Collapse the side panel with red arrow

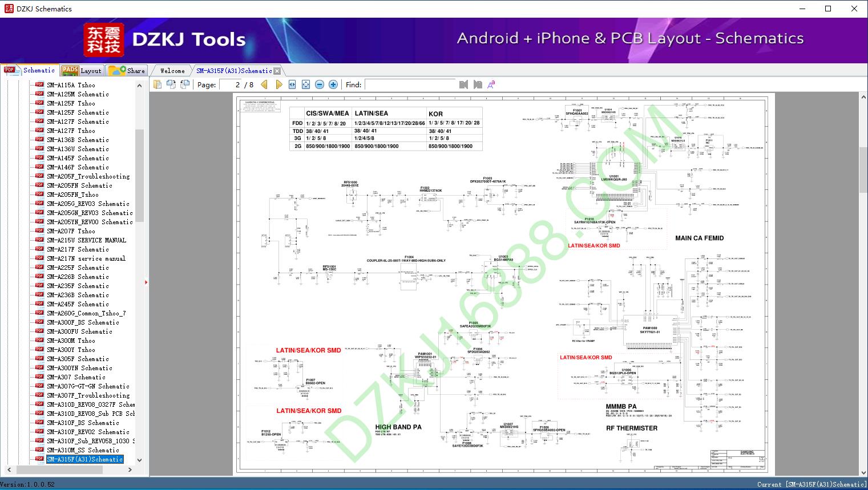[146, 282]
